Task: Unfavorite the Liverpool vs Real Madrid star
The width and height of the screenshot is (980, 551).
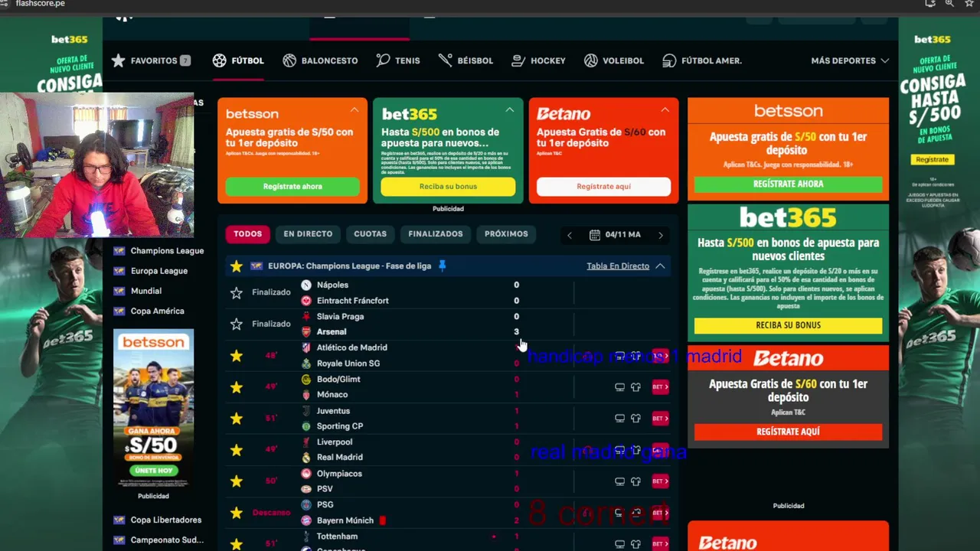Action: click(x=237, y=450)
